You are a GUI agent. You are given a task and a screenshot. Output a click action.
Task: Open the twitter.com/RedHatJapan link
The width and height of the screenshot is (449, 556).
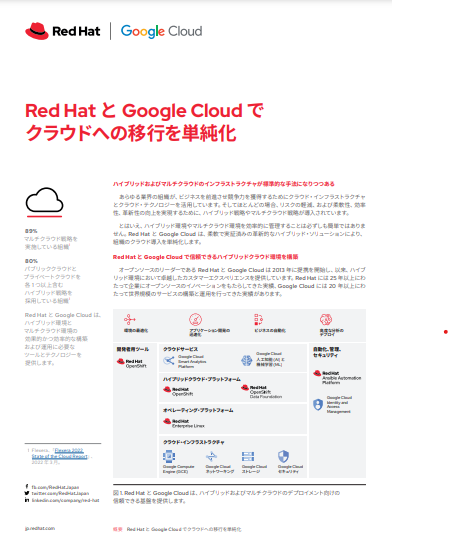(60, 493)
